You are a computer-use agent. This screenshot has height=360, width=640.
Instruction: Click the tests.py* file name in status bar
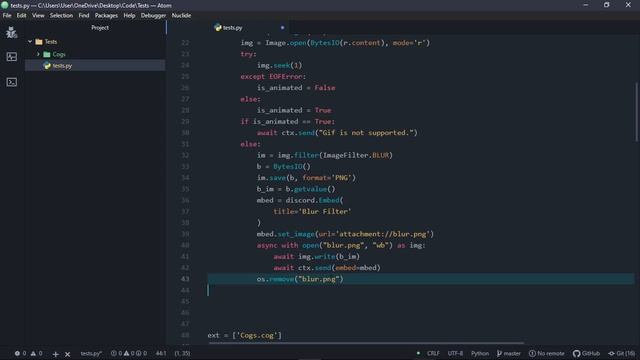coord(91,353)
